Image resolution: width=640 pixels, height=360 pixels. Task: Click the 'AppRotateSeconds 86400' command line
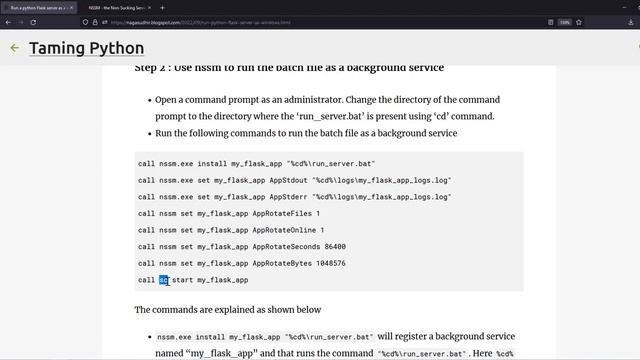[242, 247]
